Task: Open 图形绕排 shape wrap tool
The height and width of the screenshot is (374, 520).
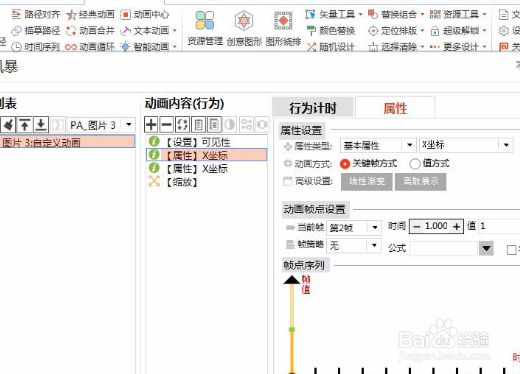Action: (283, 28)
